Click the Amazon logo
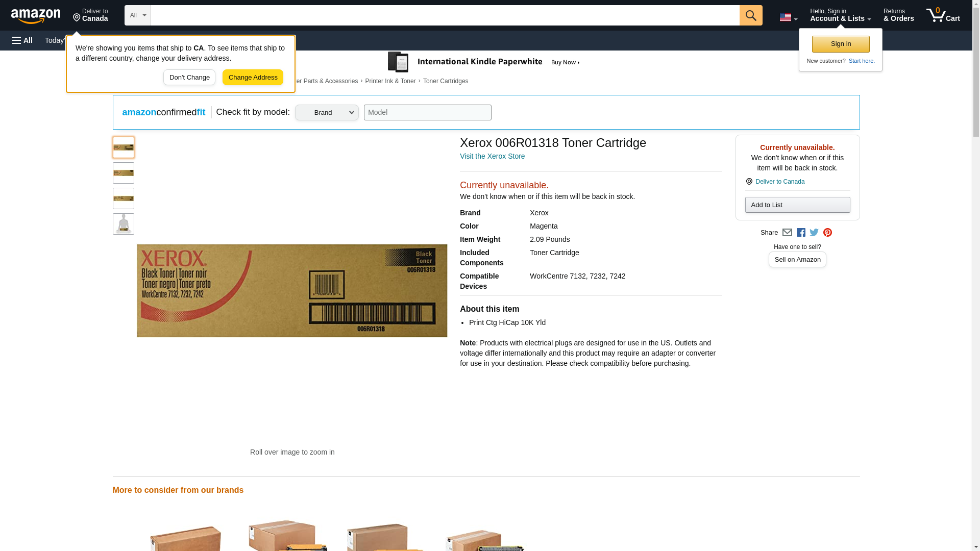The height and width of the screenshot is (551, 980). pyautogui.click(x=36, y=16)
